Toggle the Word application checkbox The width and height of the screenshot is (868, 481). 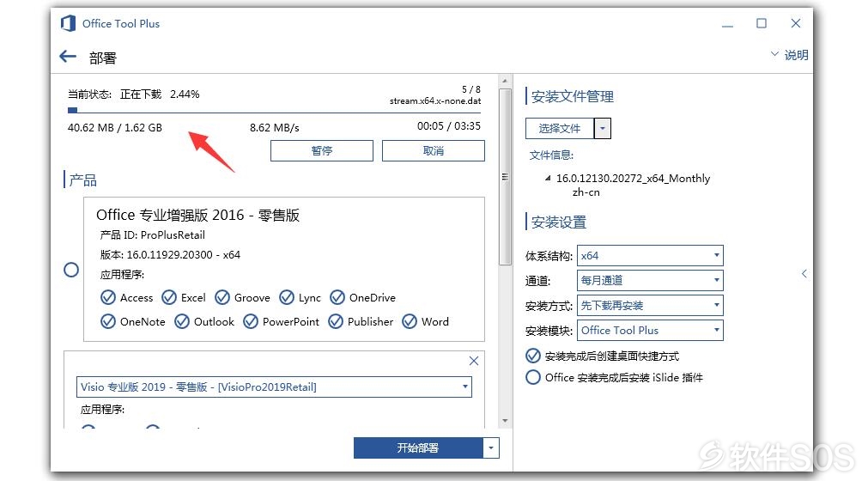pyautogui.click(x=409, y=321)
